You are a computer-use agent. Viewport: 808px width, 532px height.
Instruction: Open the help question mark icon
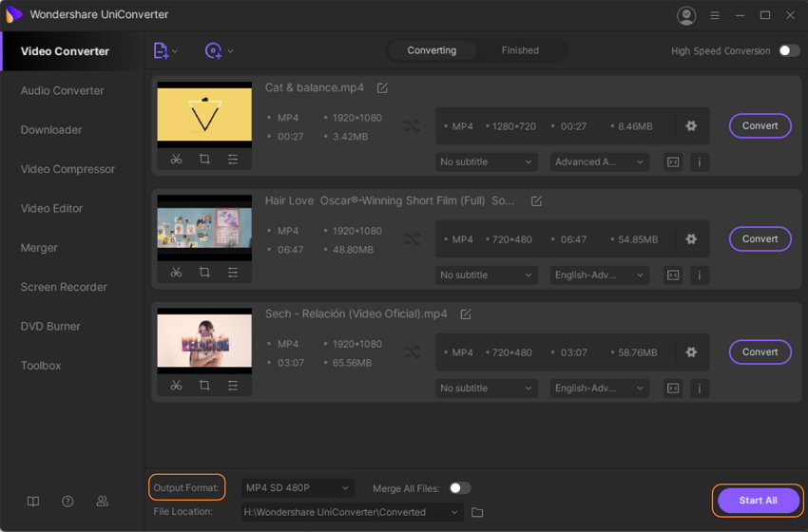(x=67, y=501)
